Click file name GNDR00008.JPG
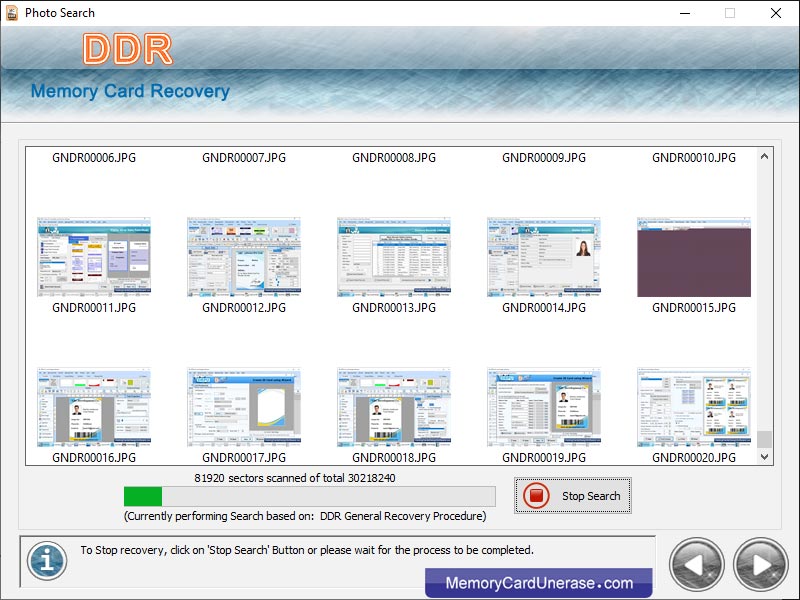 394,158
